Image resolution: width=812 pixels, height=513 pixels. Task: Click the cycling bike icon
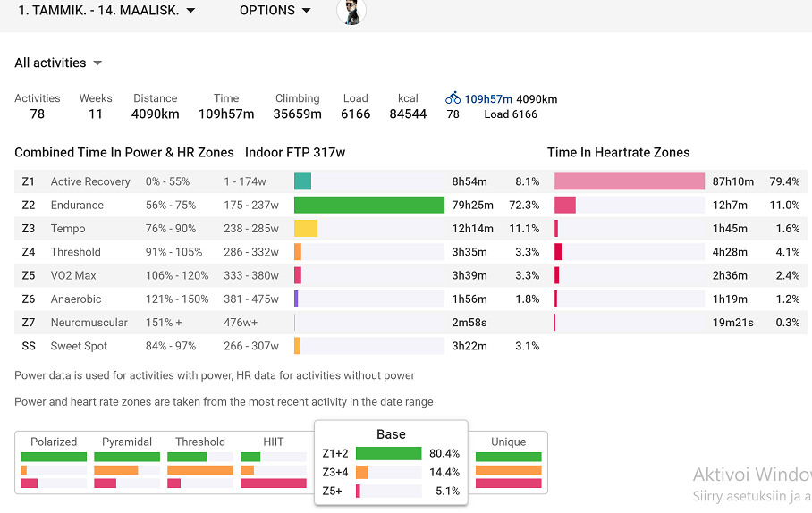click(x=453, y=98)
